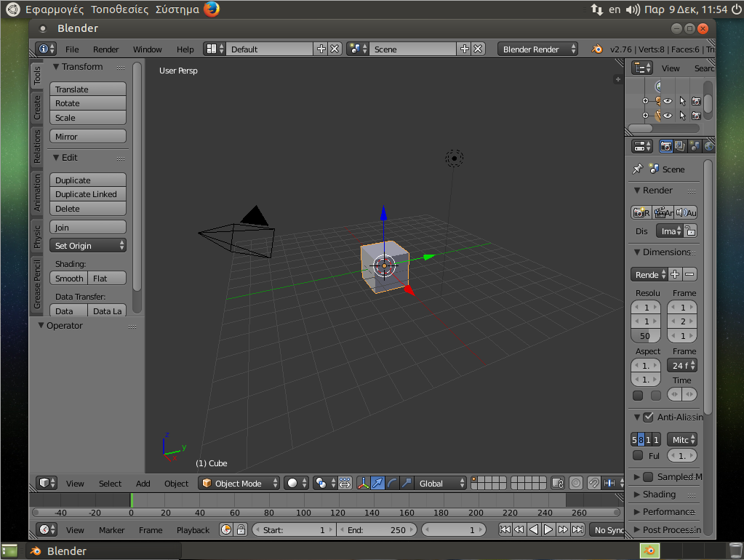The width and height of the screenshot is (744, 560).
Task: Switch to the Create tab in toolshelf
Action: point(37,107)
